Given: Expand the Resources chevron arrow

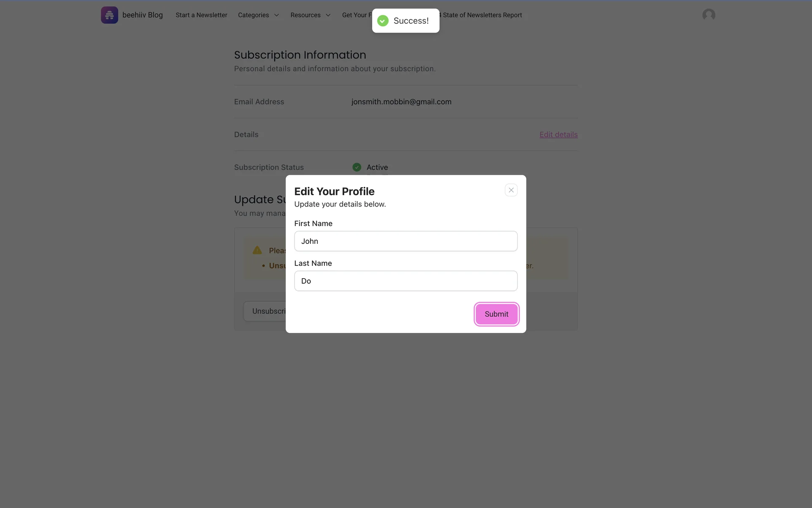Looking at the screenshot, I should [328, 15].
